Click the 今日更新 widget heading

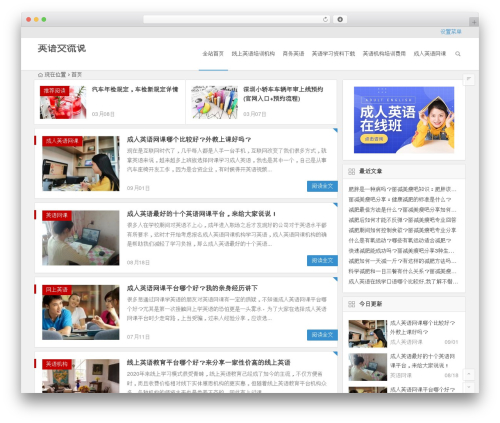[x=370, y=304]
